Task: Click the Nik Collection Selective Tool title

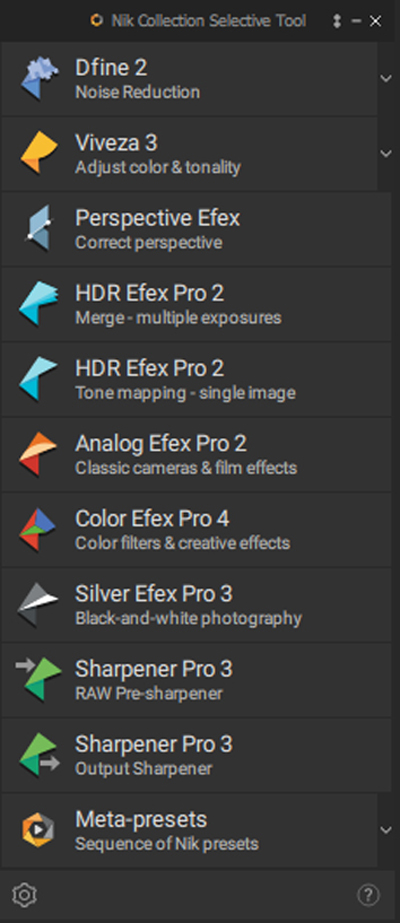Action: click(209, 21)
